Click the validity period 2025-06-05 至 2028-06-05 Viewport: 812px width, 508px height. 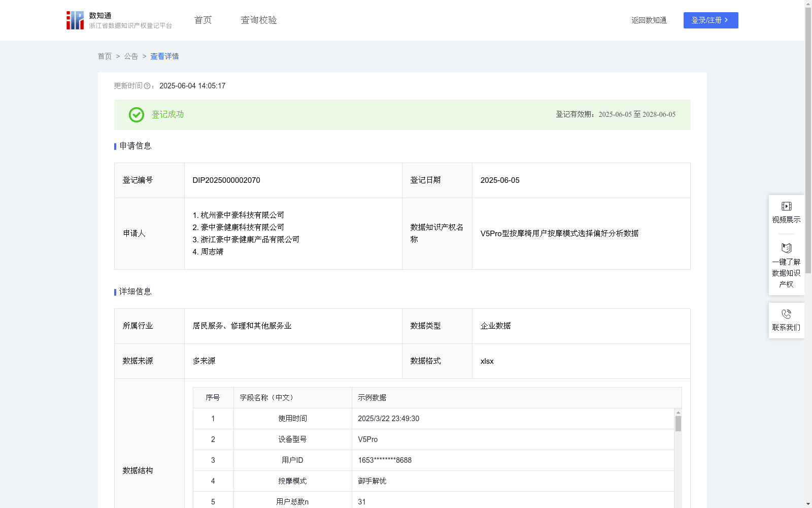coord(637,115)
